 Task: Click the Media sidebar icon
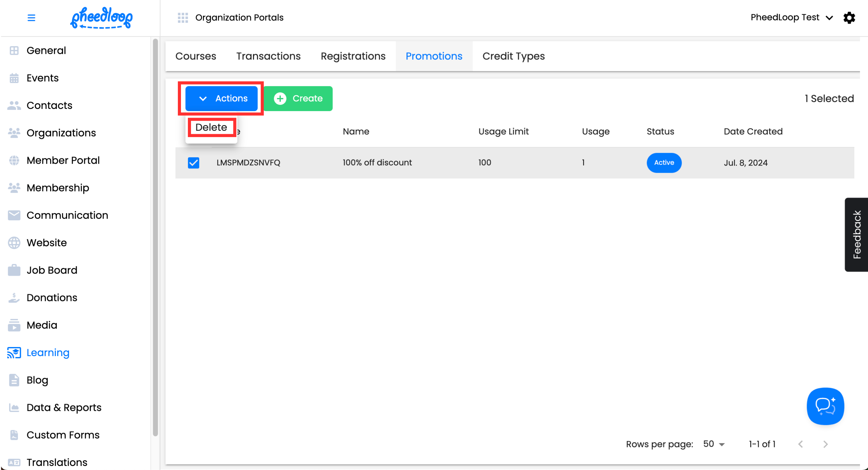click(x=14, y=325)
